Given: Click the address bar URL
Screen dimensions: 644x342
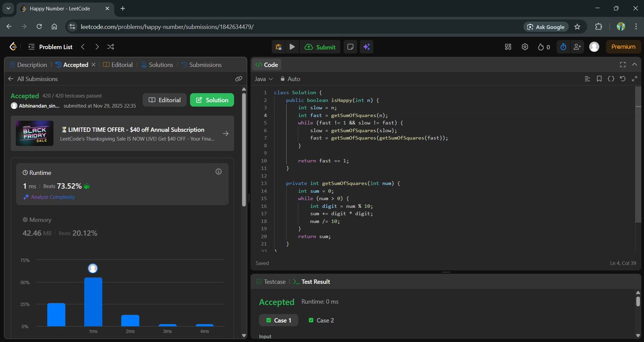Looking at the screenshot, I should (x=167, y=27).
